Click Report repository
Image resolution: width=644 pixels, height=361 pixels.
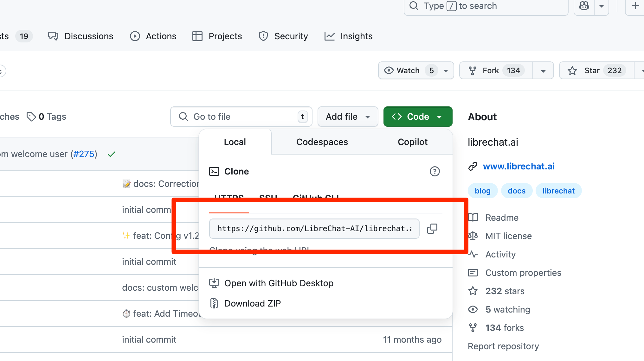[503, 346]
